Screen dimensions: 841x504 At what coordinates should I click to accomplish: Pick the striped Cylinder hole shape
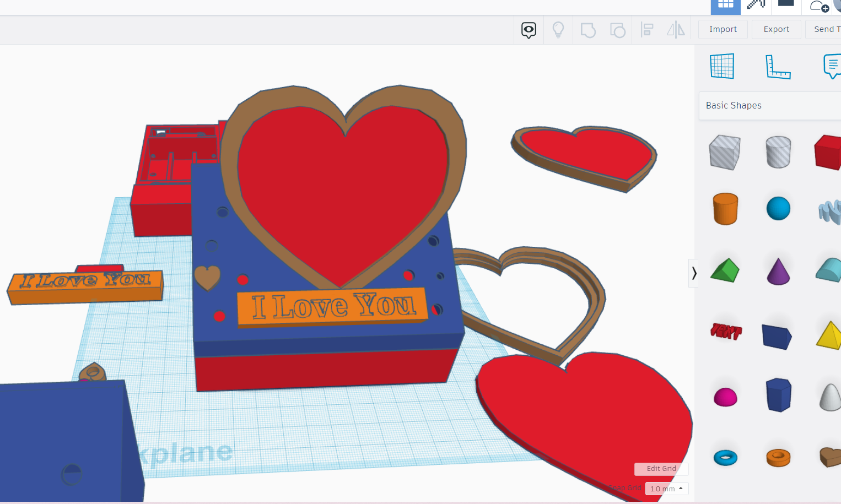(x=778, y=152)
